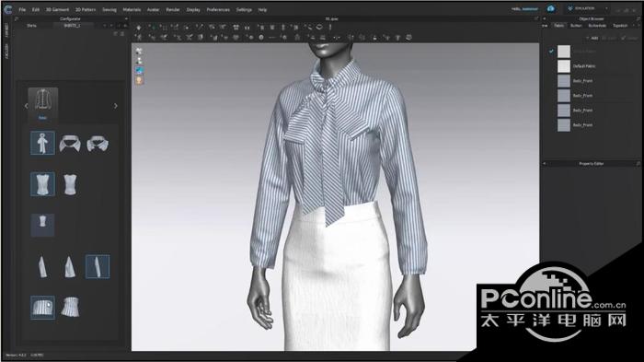
Task: Click the CLO application logo
Action: 8,9
